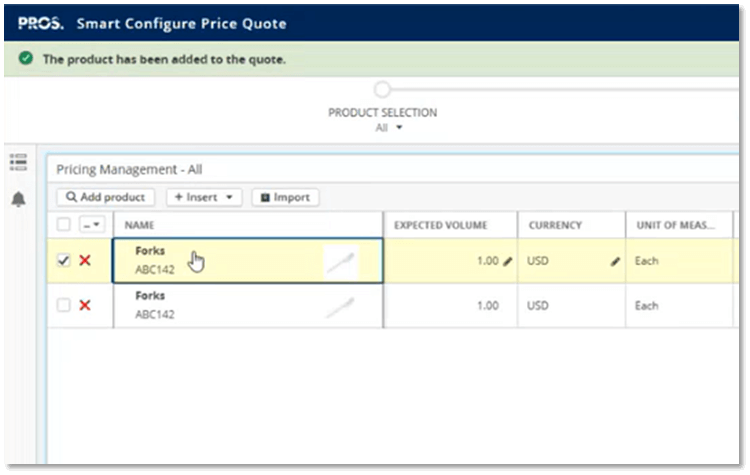This screenshot has width=750, height=475.
Task: Delete the first Forks row with red X
Action: (x=85, y=261)
